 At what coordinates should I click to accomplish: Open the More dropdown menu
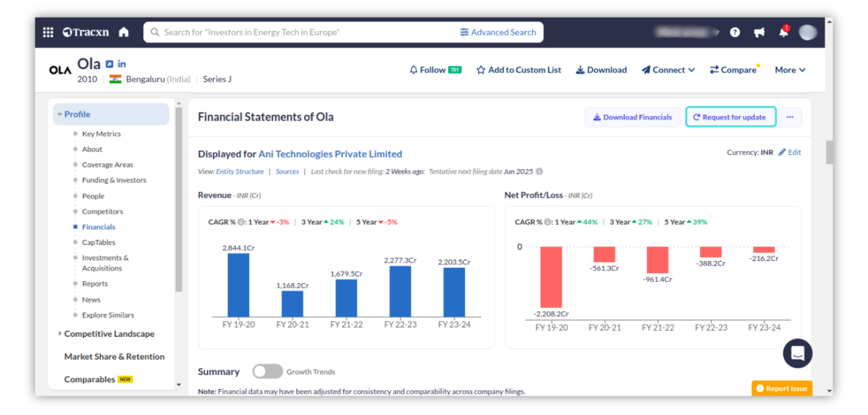tap(790, 70)
